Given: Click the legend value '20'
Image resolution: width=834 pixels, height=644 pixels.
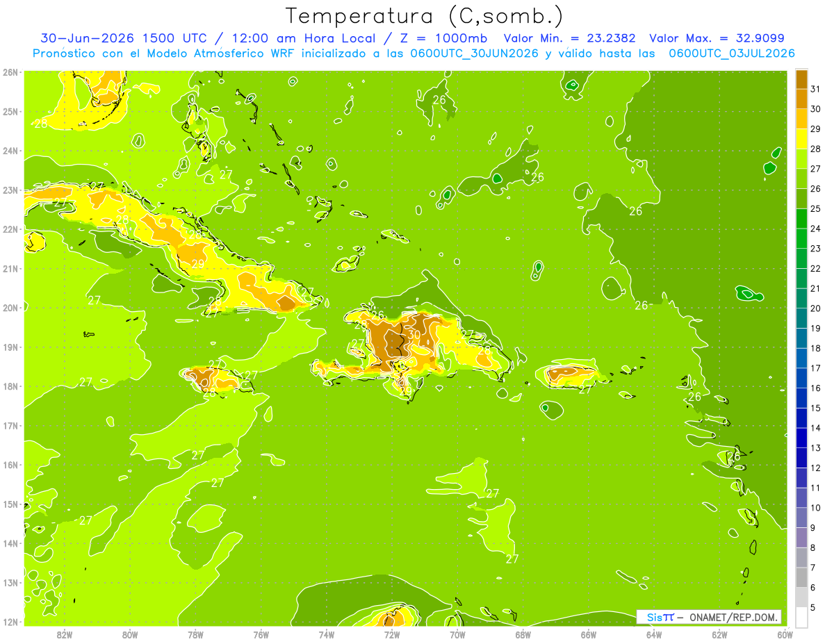Looking at the screenshot, I should 815,308.
